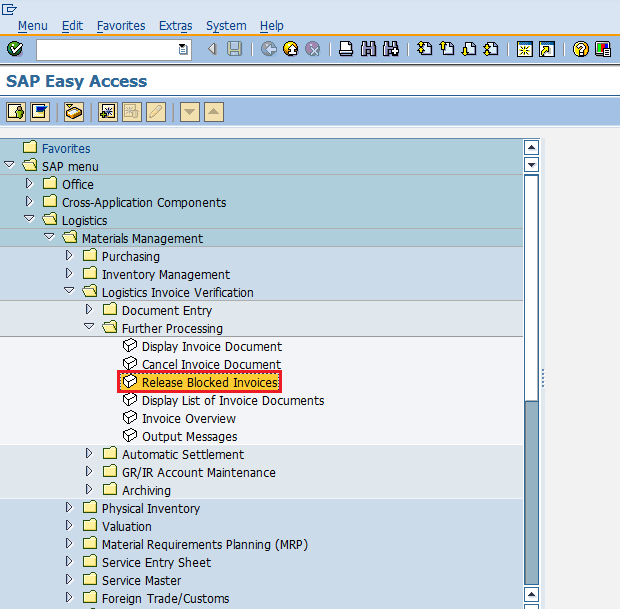Screen dimensions: 620x609
Task: Click window menu icon at top left
Action: click(x=9, y=9)
